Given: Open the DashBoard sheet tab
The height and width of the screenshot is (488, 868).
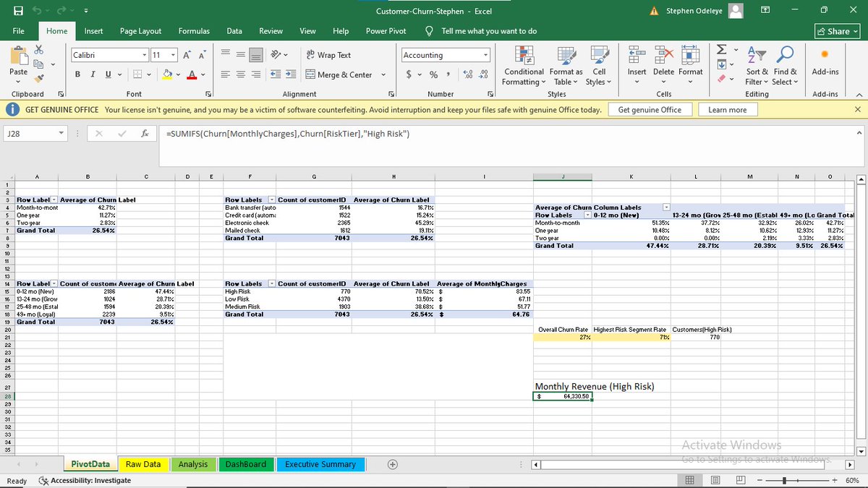Looking at the screenshot, I should (246, 464).
